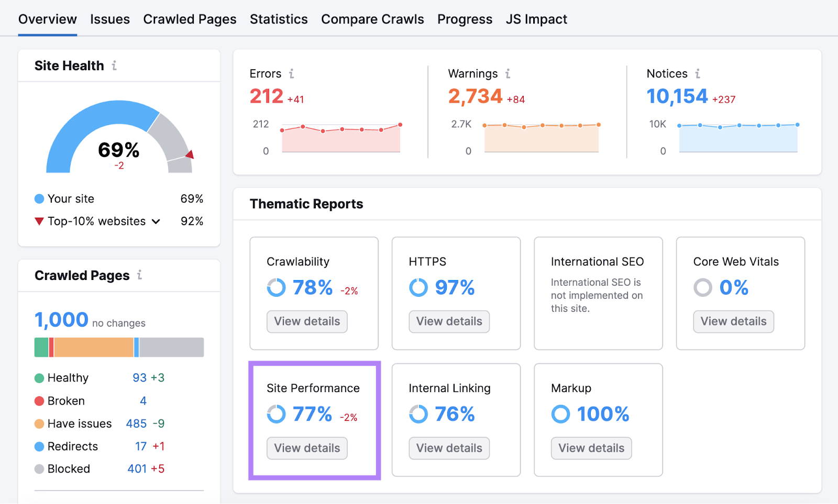
Task: Open the Progress tab
Action: (465, 19)
